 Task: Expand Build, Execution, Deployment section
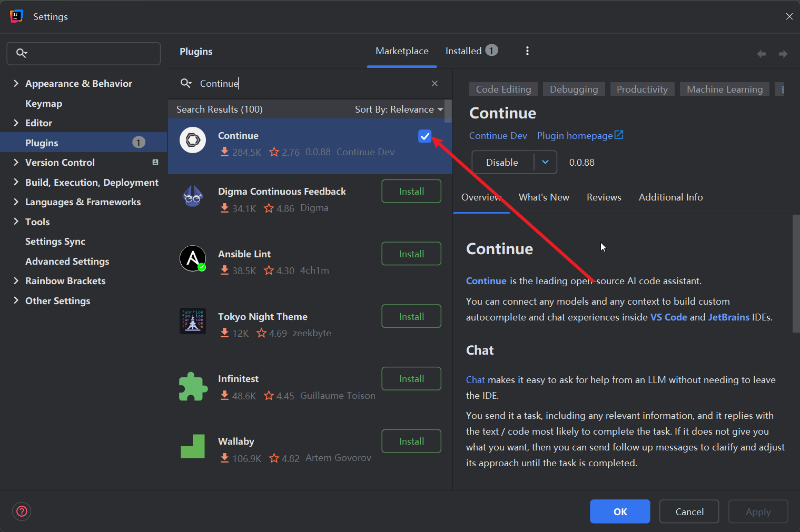pyautogui.click(x=16, y=182)
